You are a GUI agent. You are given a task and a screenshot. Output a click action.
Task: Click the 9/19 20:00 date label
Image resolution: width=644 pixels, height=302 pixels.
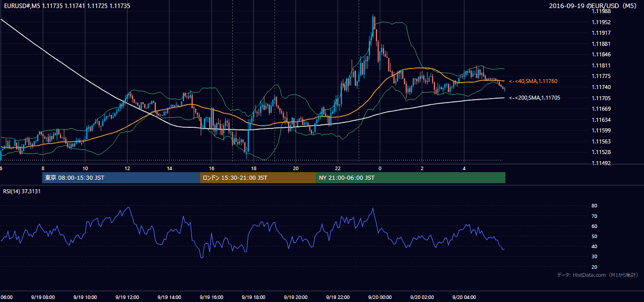[x=296, y=297]
